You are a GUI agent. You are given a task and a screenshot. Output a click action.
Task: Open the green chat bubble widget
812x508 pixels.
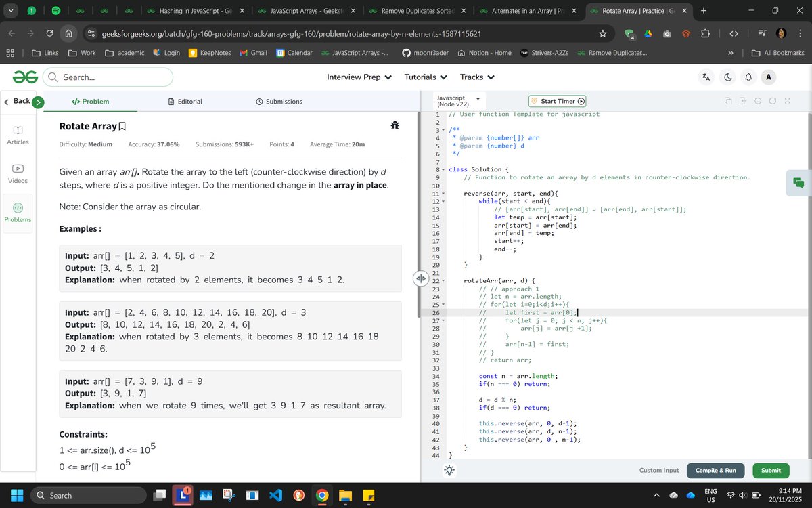point(798,182)
